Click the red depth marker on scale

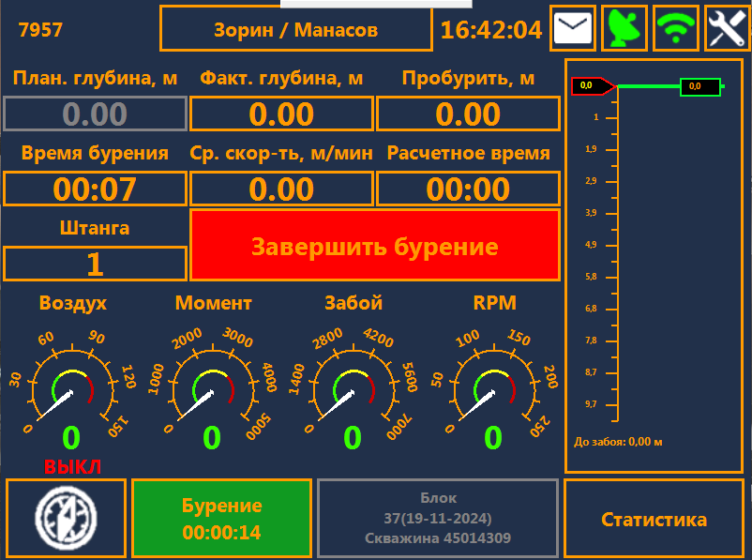tap(591, 86)
